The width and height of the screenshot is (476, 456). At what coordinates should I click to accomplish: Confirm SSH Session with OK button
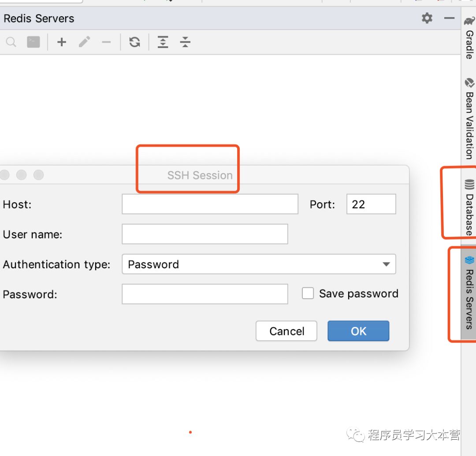[x=358, y=331]
